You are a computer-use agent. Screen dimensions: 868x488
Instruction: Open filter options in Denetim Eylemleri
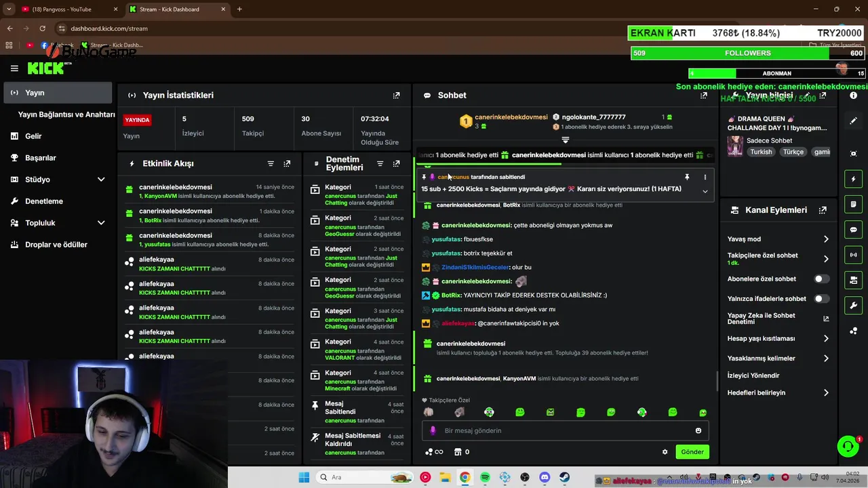click(380, 164)
